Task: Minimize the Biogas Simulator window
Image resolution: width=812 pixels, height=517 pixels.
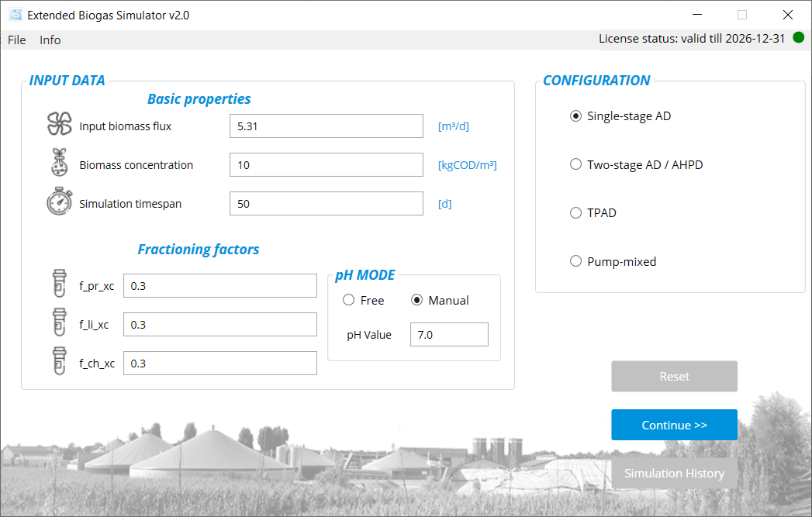Action: click(x=697, y=15)
